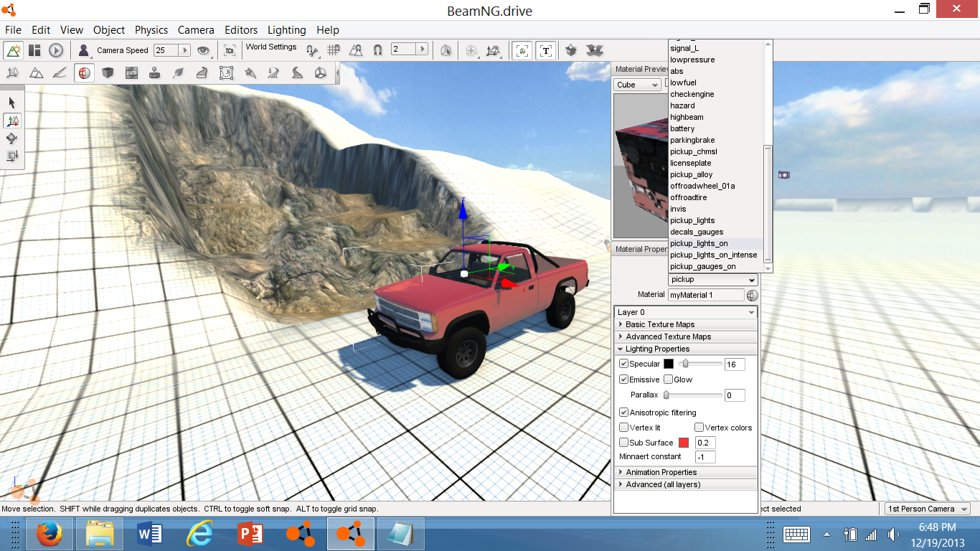Toggle the Specular checkbox
980x551 pixels.
click(623, 364)
